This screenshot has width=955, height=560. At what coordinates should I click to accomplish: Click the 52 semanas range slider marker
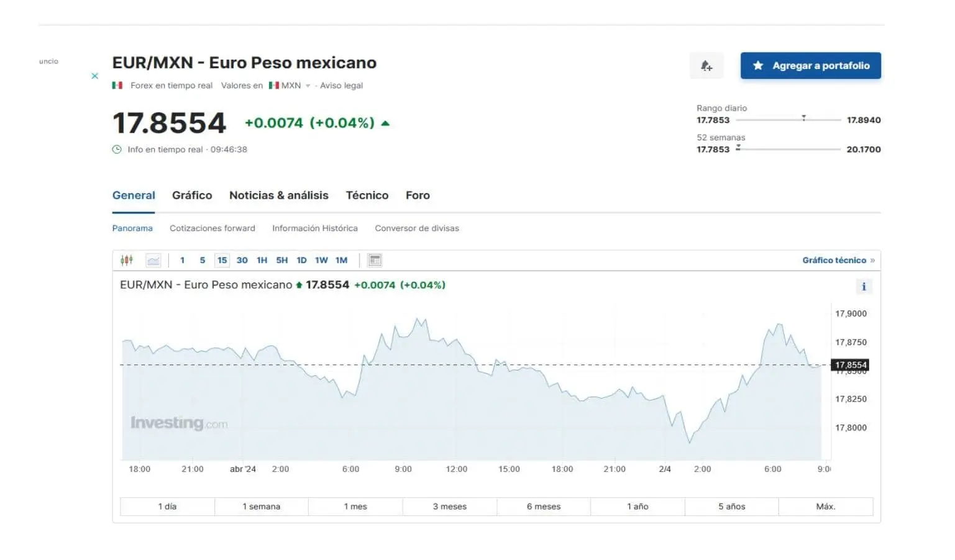(738, 147)
